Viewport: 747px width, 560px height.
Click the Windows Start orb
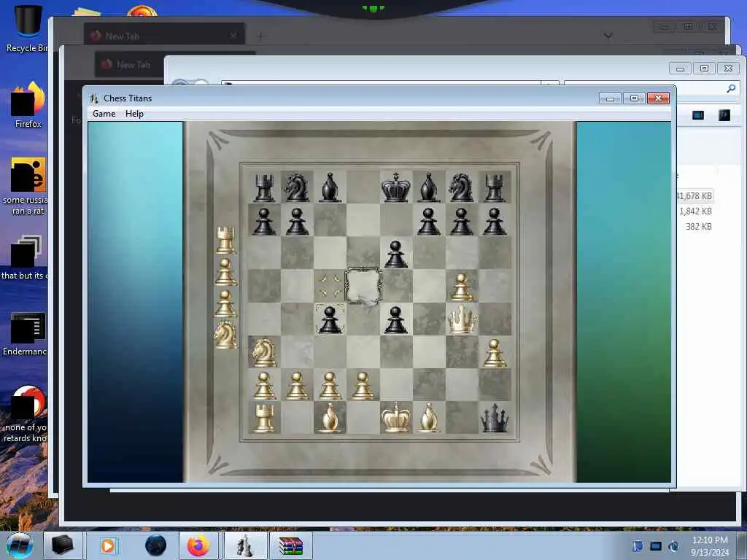point(19,545)
